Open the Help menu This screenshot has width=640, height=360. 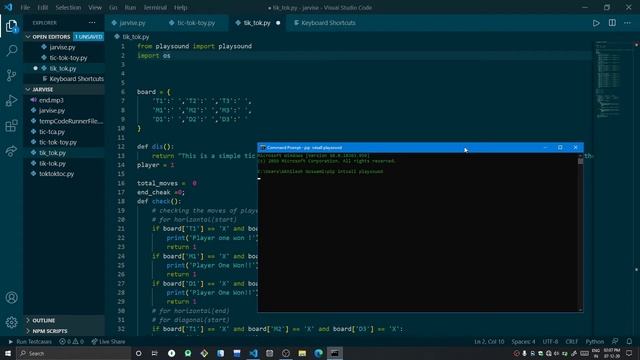coord(180,7)
